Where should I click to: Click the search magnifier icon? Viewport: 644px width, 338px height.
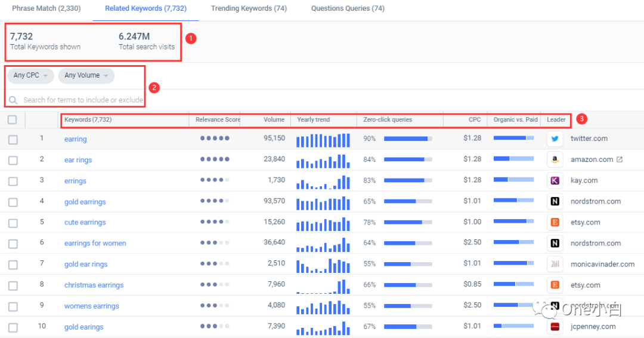point(13,100)
